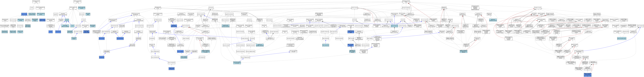Screen dimensions: 644x77
Task: Select the glutamatergic synapse node
Action: coord(93,26)
